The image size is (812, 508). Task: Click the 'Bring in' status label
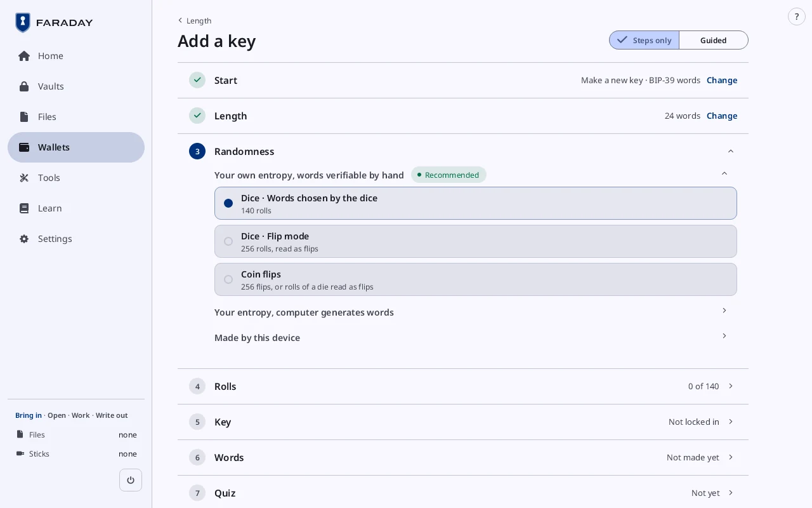coord(29,415)
